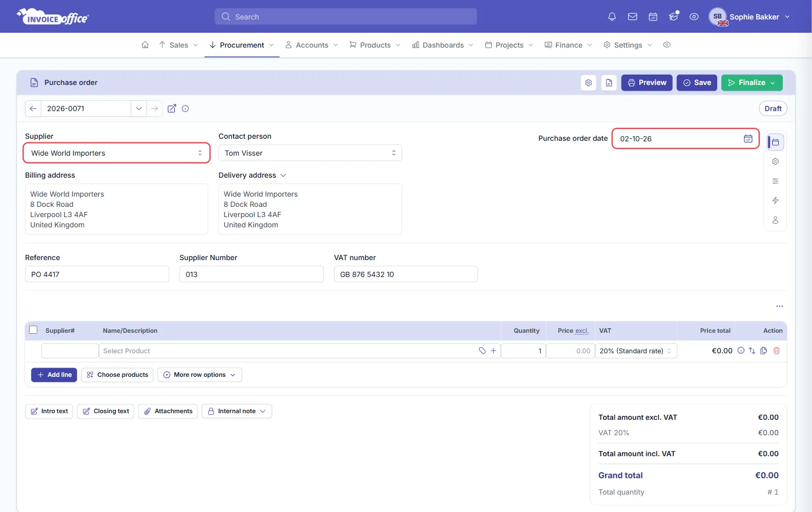Click the Preview button

(647, 82)
